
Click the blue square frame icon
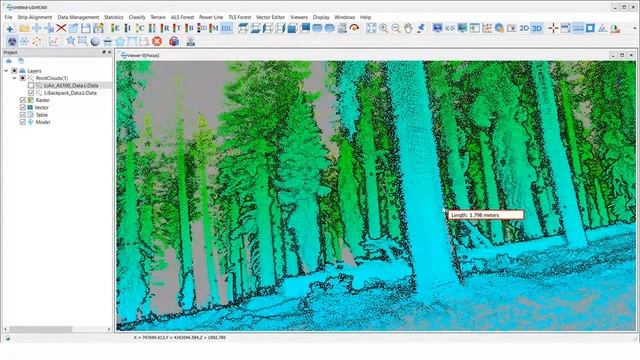(x=590, y=28)
